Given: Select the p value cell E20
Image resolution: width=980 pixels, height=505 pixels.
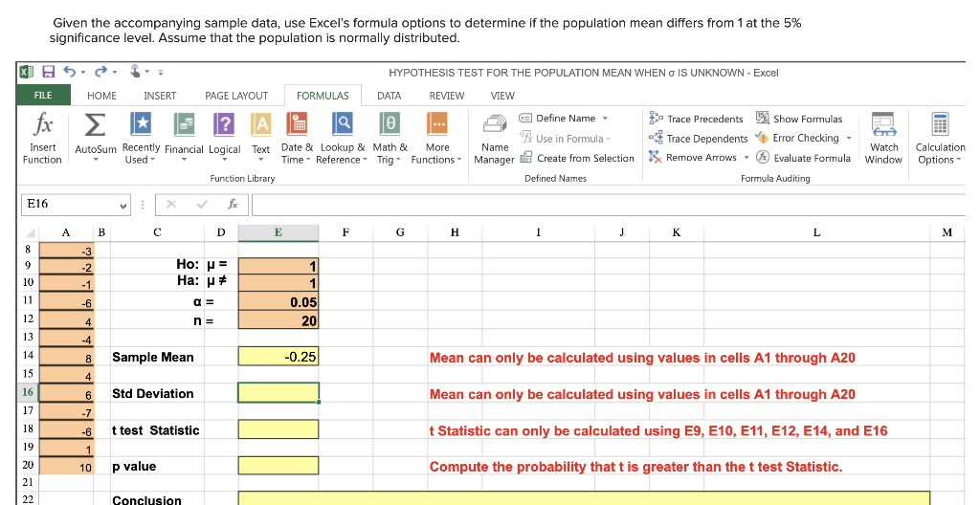Looking at the screenshot, I should pyautogui.click(x=278, y=466).
